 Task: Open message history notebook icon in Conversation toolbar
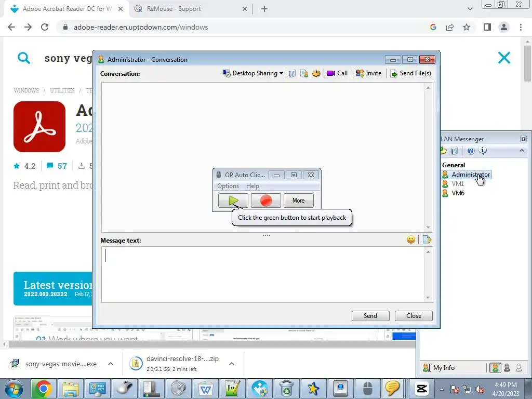[x=292, y=73]
